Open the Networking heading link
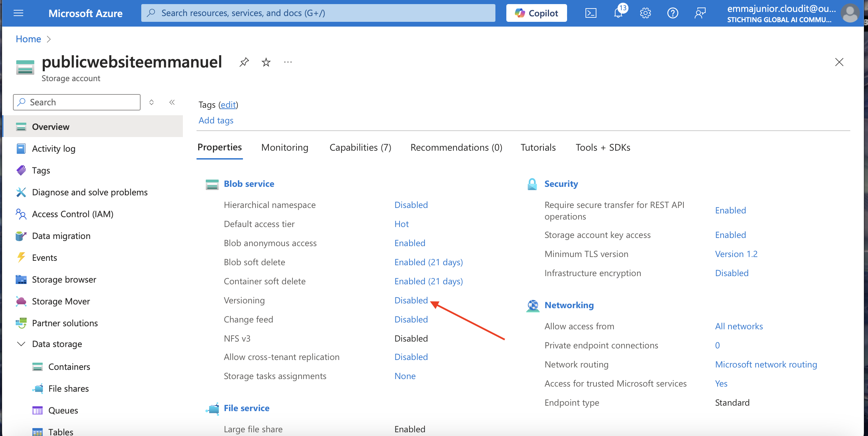This screenshot has height=436, width=868. [x=569, y=305]
